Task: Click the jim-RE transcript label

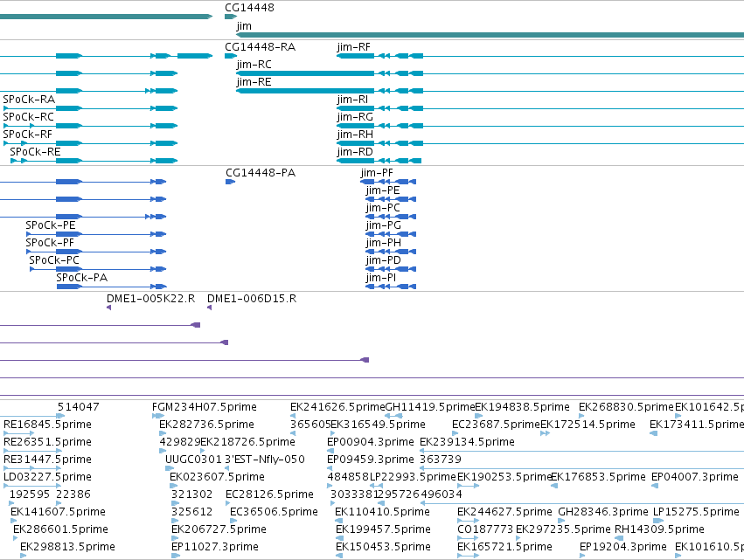Action: click(x=254, y=82)
